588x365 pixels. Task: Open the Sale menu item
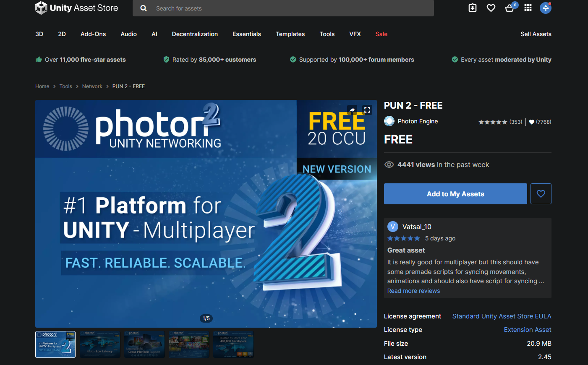pos(382,34)
